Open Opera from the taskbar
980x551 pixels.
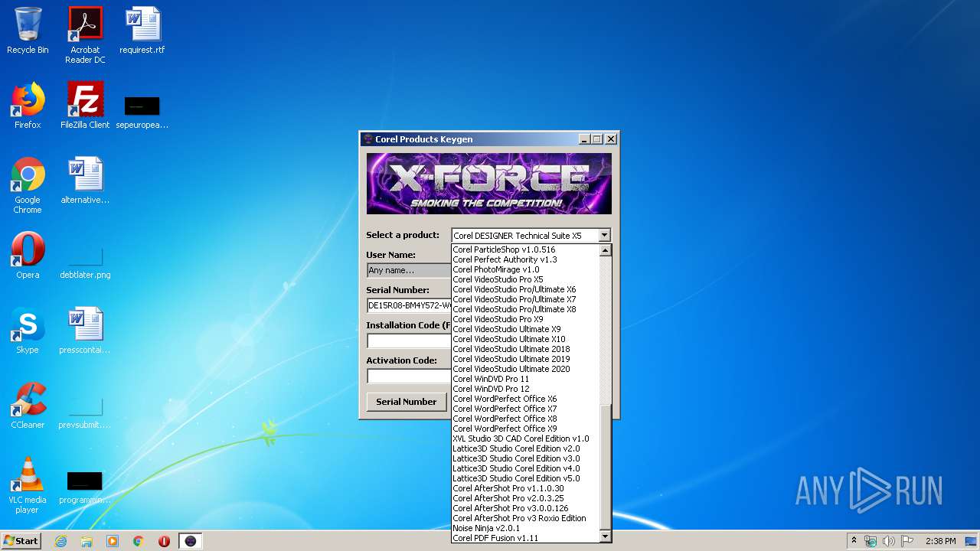[164, 541]
